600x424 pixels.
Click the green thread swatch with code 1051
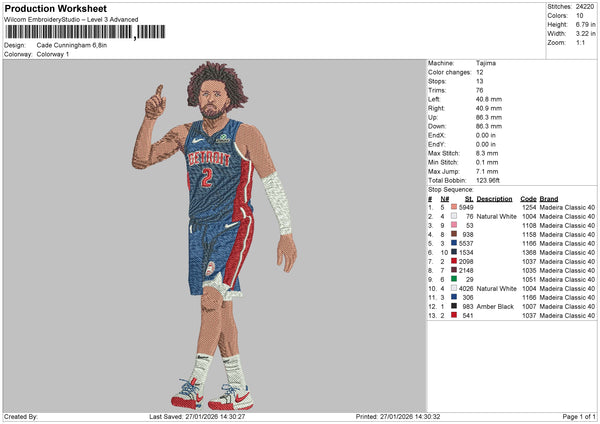click(454, 279)
